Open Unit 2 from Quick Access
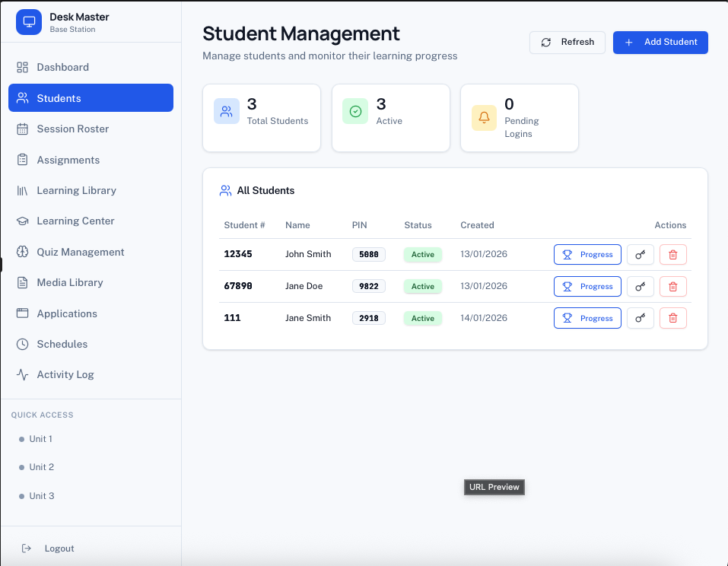 [x=40, y=467]
